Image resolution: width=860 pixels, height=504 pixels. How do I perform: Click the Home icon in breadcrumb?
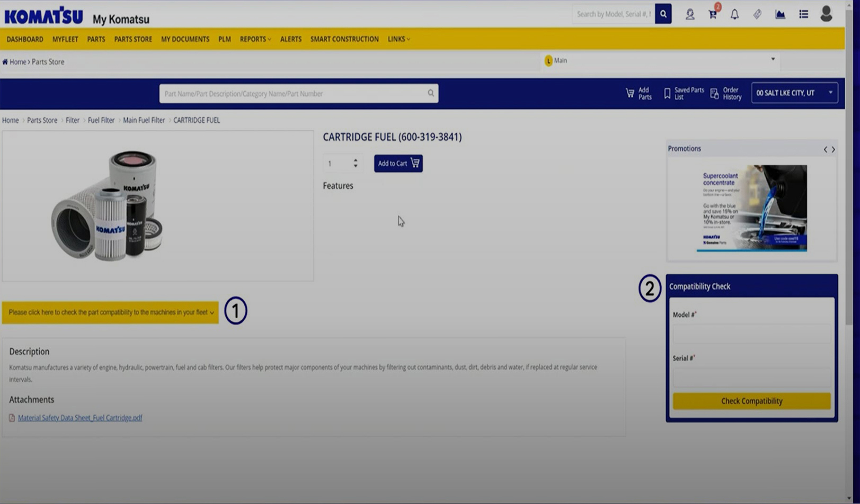coord(5,62)
